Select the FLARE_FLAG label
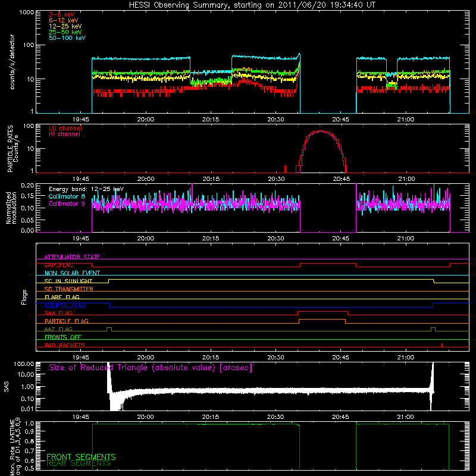 pos(62,297)
